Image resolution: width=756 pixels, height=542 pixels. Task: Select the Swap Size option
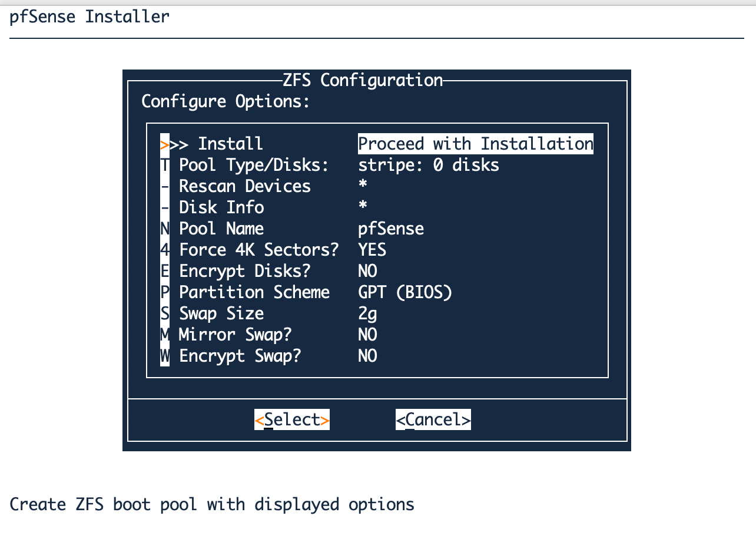(x=268, y=313)
